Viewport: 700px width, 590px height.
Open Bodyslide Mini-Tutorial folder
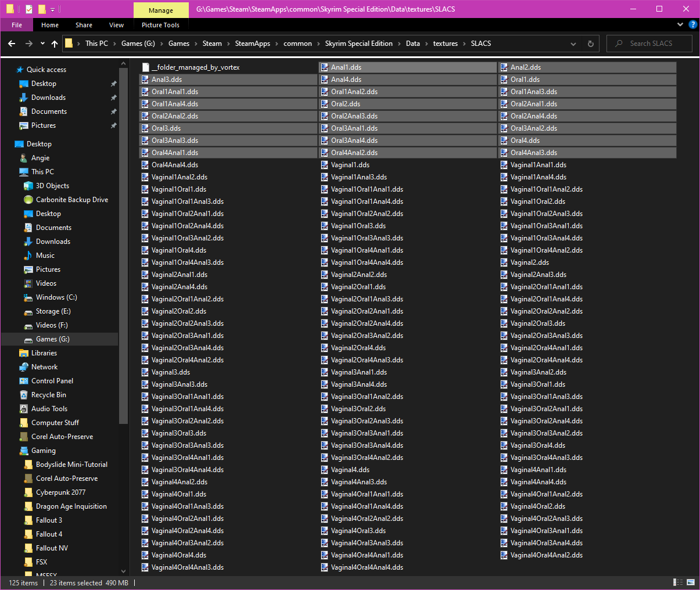[x=71, y=465]
